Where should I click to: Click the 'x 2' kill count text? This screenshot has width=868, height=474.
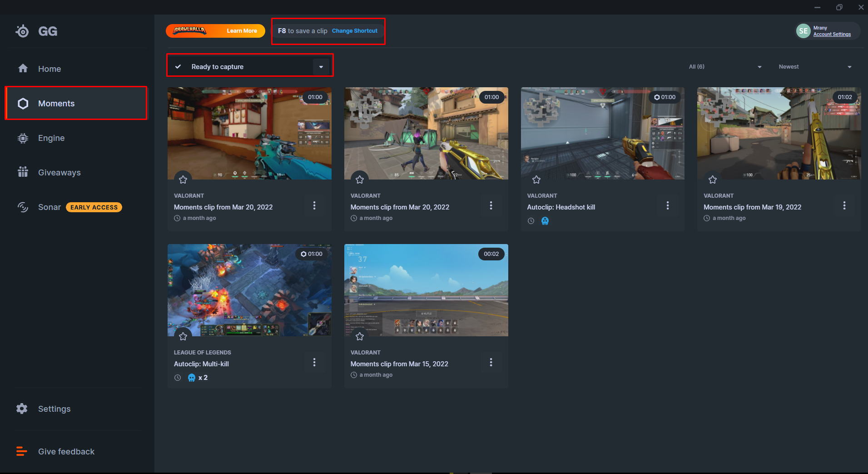(x=203, y=378)
